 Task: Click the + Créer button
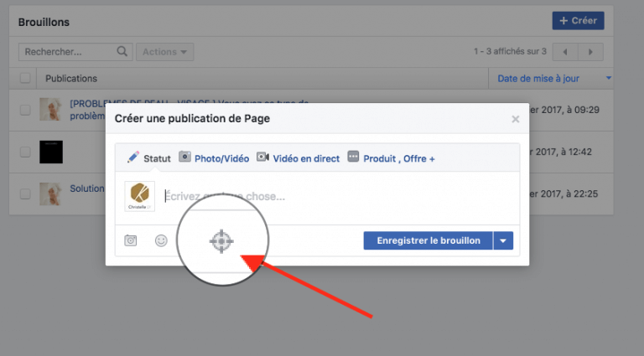(578, 20)
